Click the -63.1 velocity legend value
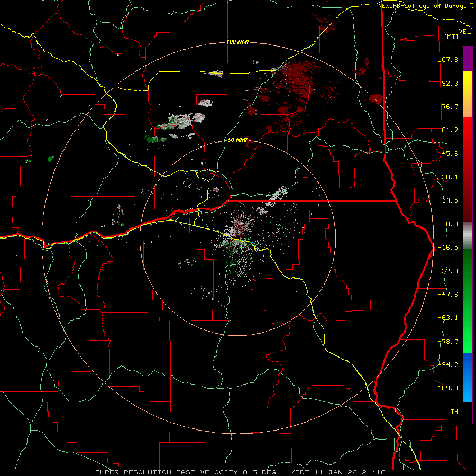This screenshot has height=476, width=476. (448, 318)
